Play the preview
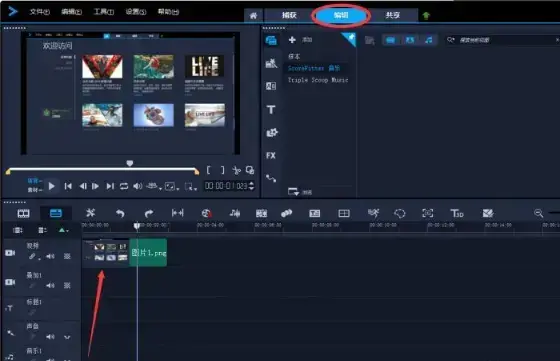 tap(51, 186)
